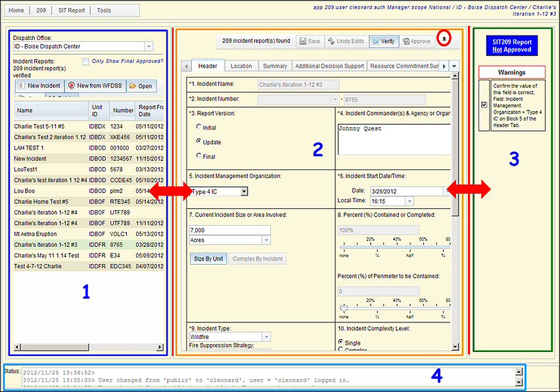Click the incident size 7,000 field

[229, 230]
